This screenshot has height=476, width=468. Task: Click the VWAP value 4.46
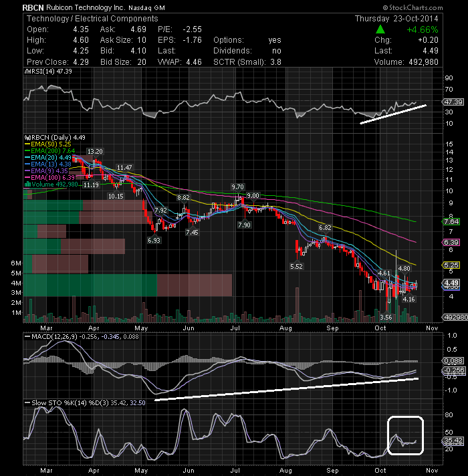(x=194, y=62)
